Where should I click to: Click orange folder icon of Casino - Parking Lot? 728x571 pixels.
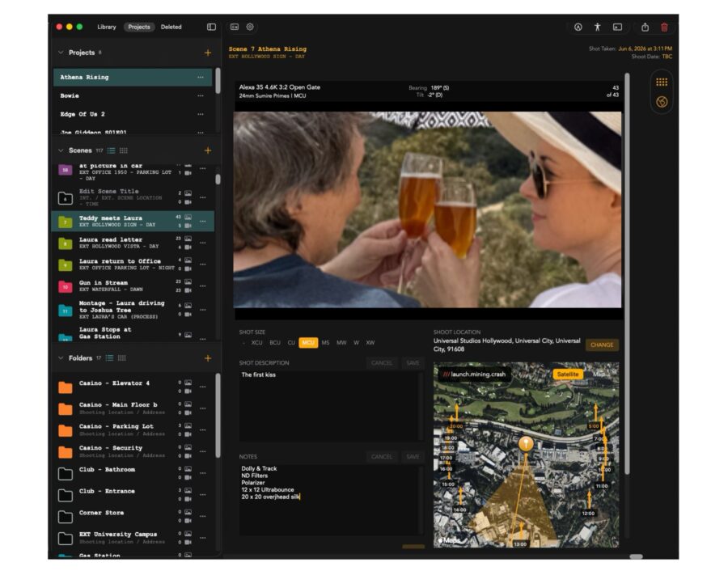click(x=65, y=430)
